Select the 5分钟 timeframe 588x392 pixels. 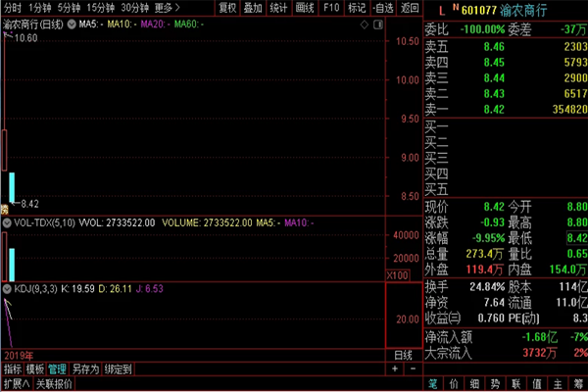[x=69, y=8]
